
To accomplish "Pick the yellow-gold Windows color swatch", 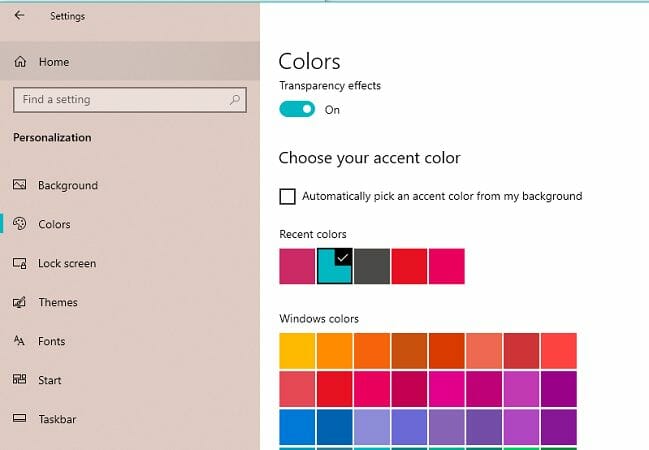I will [297, 351].
